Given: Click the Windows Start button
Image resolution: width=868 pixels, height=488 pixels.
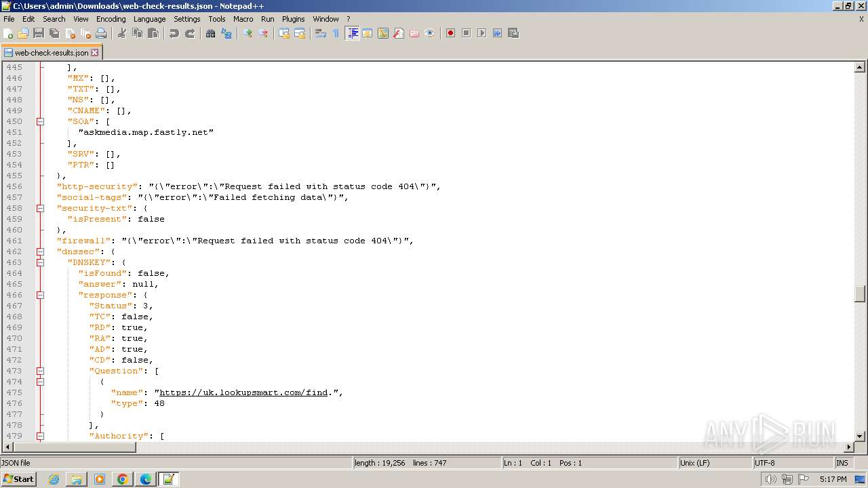Looking at the screenshot, I should coord(18,479).
